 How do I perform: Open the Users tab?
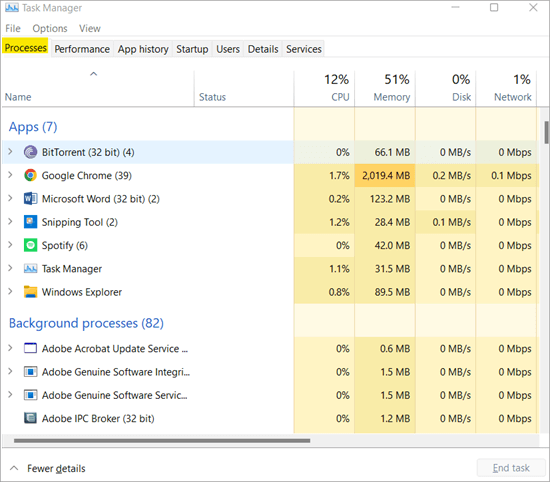click(228, 49)
